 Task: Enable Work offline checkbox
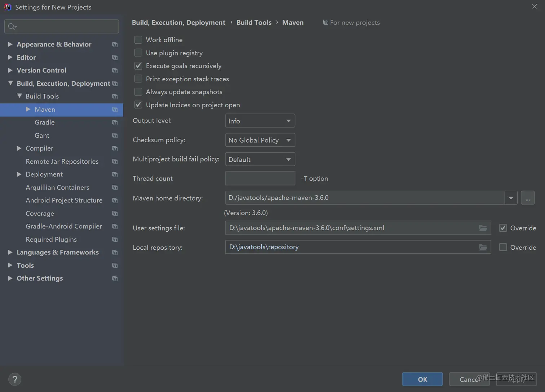click(138, 40)
